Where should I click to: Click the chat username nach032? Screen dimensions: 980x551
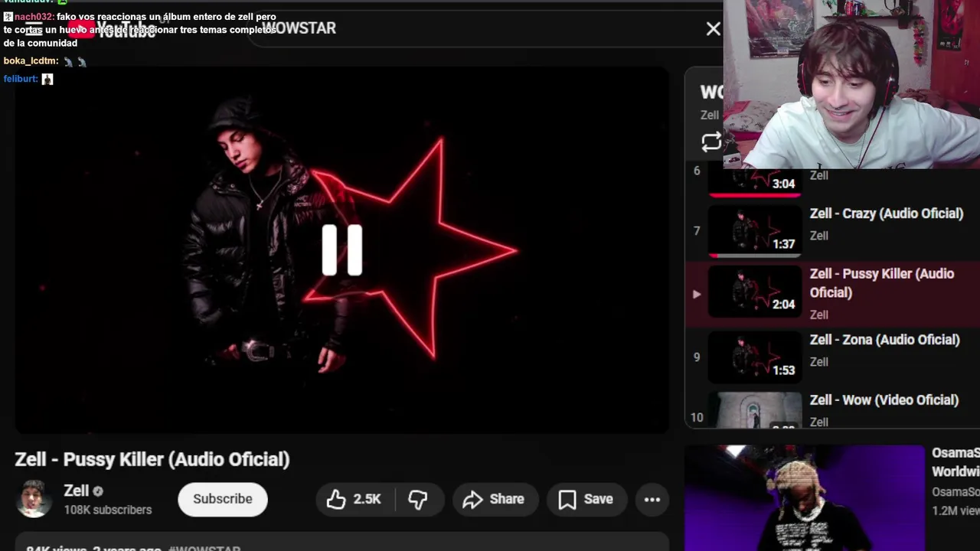[34, 17]
